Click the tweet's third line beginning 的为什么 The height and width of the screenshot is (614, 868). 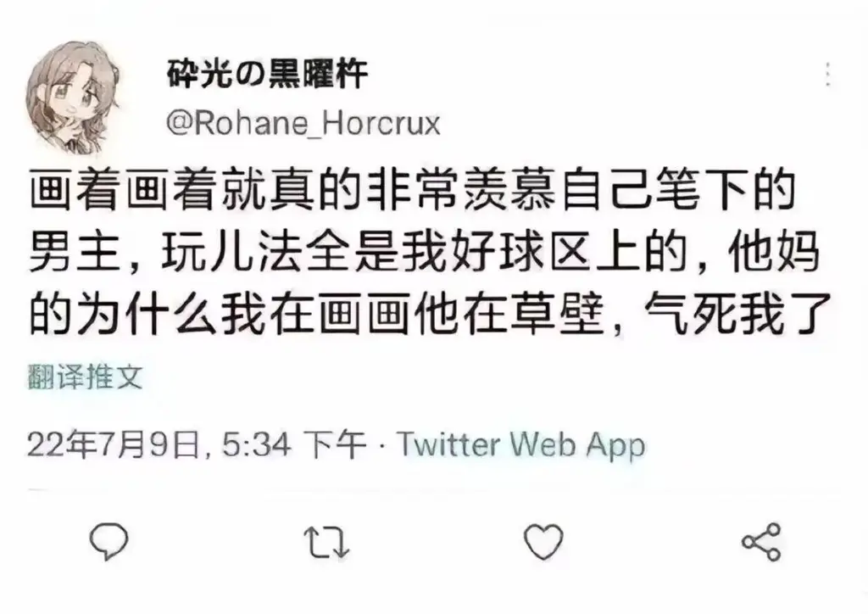point(430,315)
